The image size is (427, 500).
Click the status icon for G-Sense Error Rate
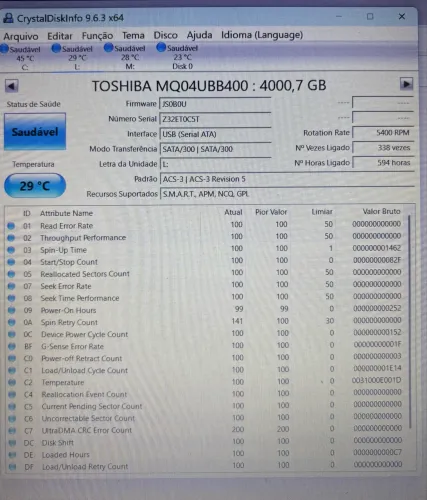[x=12, y=346]
